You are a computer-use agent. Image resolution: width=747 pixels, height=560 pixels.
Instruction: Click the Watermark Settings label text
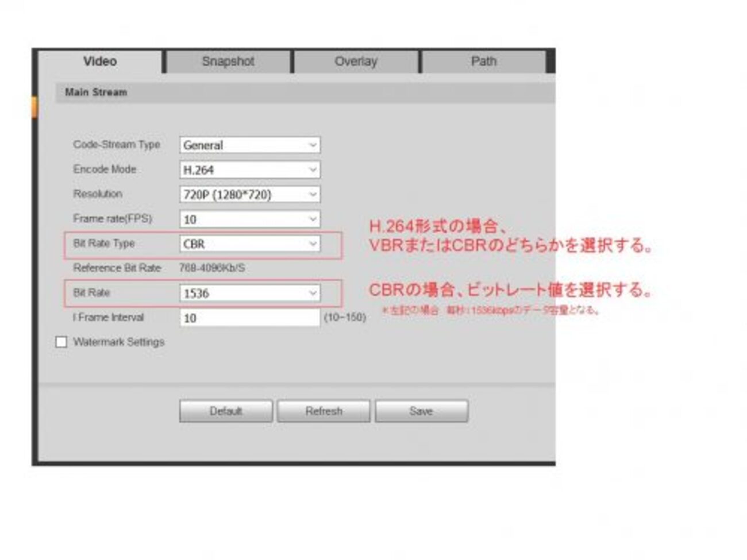(119, 342)
